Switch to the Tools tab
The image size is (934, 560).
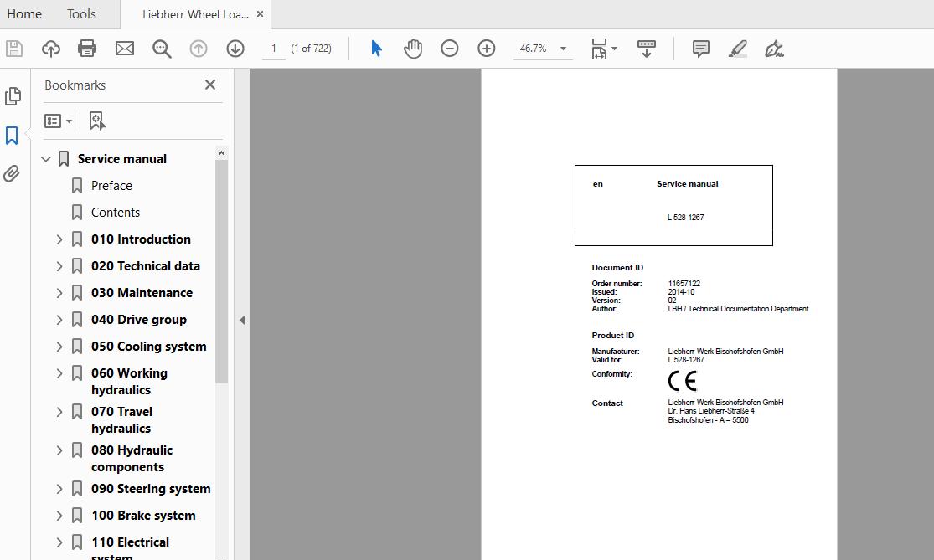pos(81,13)
